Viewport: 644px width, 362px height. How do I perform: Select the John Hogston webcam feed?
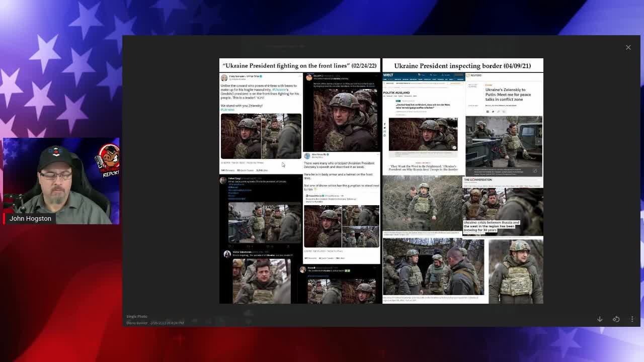(x=60, y=181)
